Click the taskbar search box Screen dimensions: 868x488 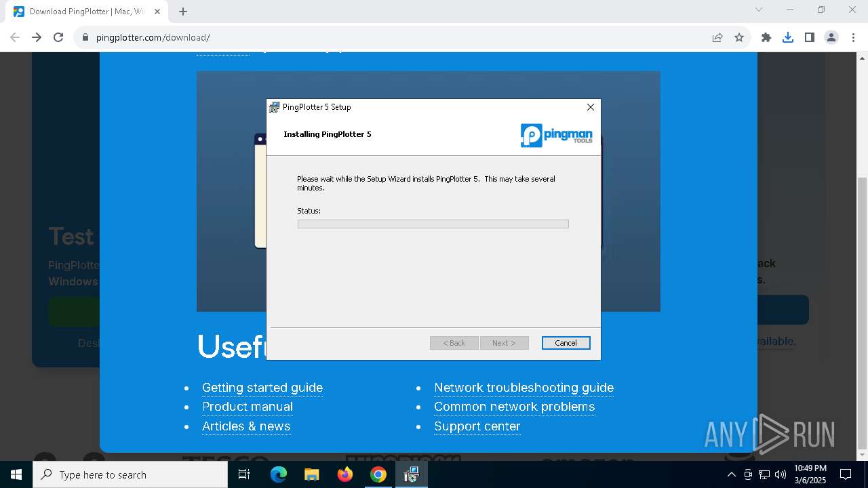pos(130,474)
